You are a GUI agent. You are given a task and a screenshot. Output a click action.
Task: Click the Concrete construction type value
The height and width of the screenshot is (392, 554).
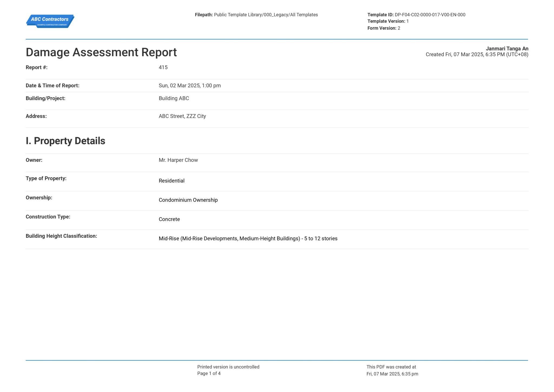pyautogui.click(x=169, y=219)
